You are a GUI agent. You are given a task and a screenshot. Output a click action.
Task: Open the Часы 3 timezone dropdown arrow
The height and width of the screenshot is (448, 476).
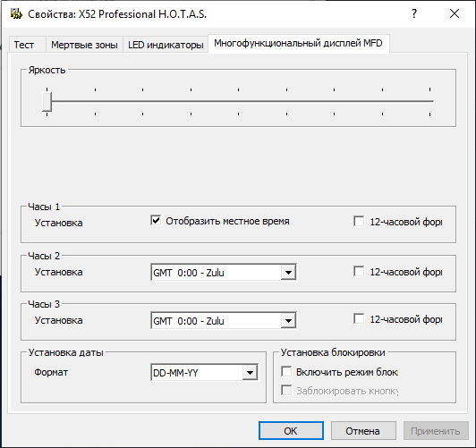(x=288, y=321)
